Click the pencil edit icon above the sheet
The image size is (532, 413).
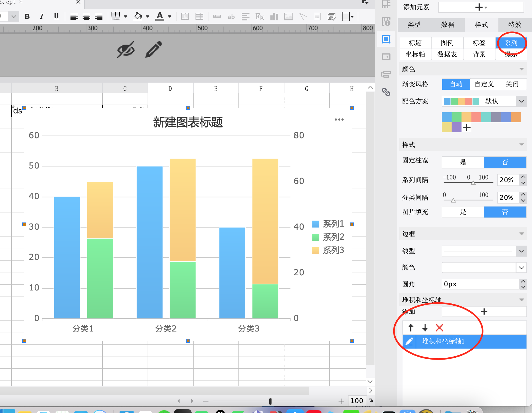(154, 50)
